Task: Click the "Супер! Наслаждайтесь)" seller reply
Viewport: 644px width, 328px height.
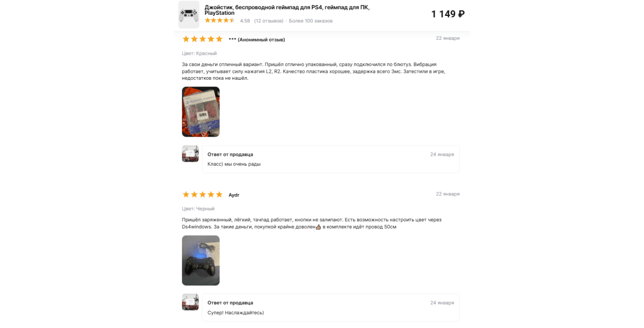Action: 236,312
